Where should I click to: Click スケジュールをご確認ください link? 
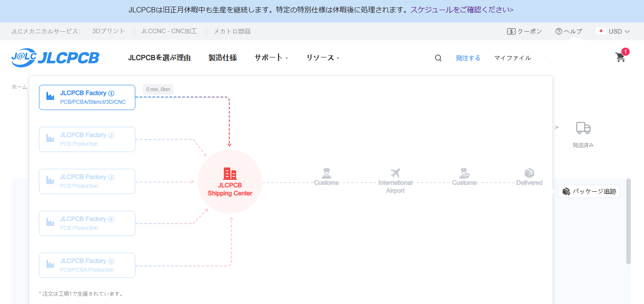pyautogui.click(x=462, y=10)
